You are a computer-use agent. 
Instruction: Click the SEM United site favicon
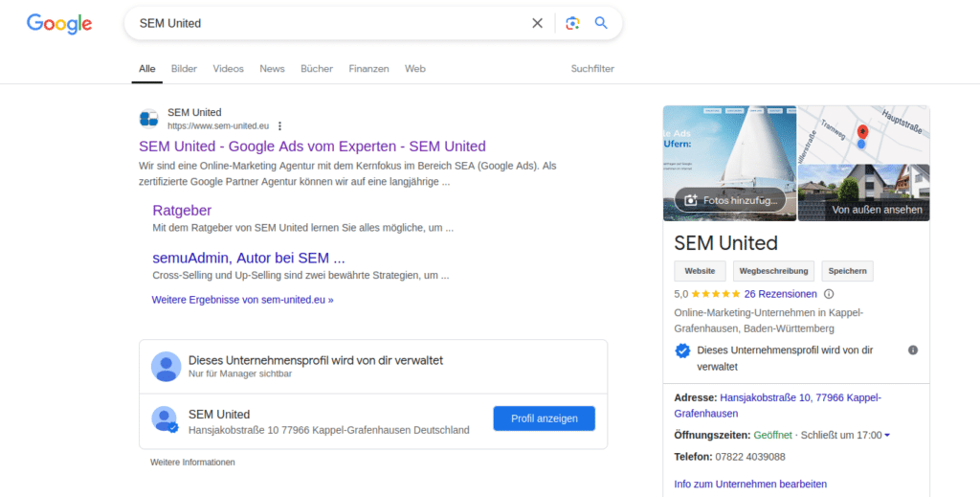pos(148,118)
